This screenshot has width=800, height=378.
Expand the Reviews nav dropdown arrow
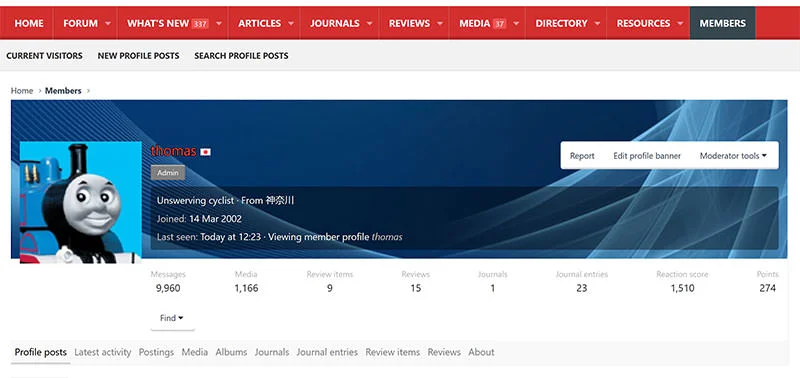[x=440, y=23]
